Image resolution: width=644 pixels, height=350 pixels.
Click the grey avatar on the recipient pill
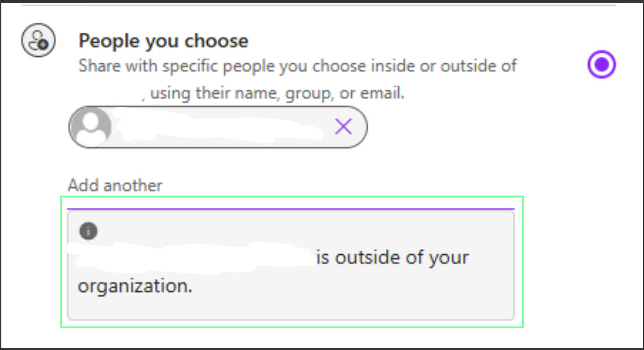point(92,127)
